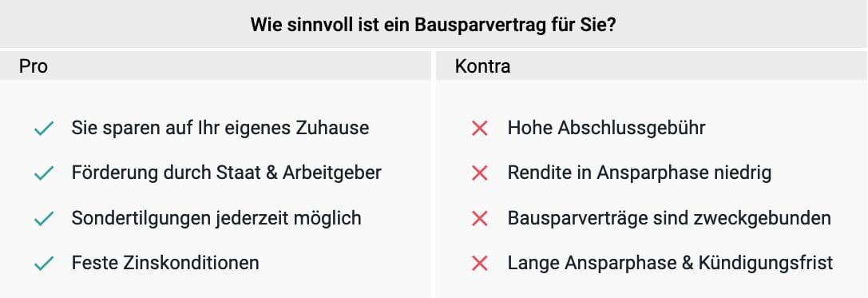Click the text 'Feste Zinskonditionen'
Viewport: 868px width, 298px height.
tap(165, 263)
